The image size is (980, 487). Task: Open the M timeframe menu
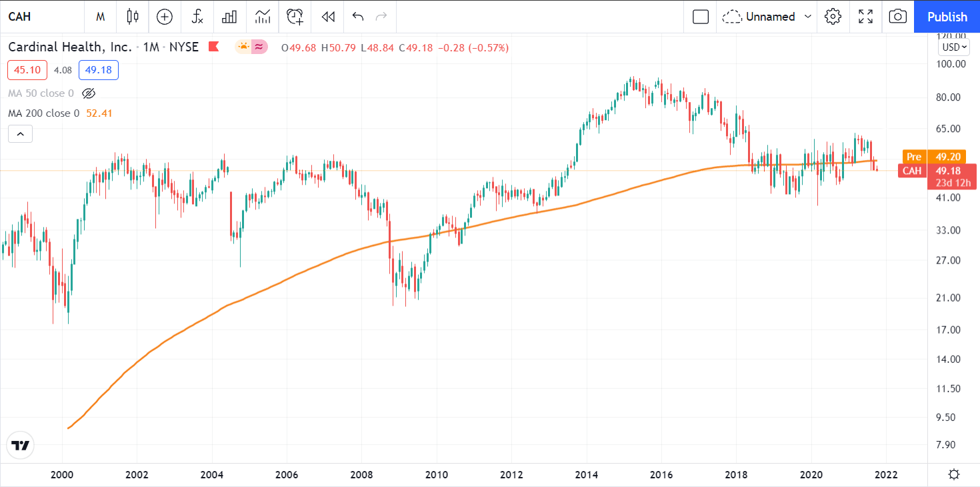[x=100, y=17]
